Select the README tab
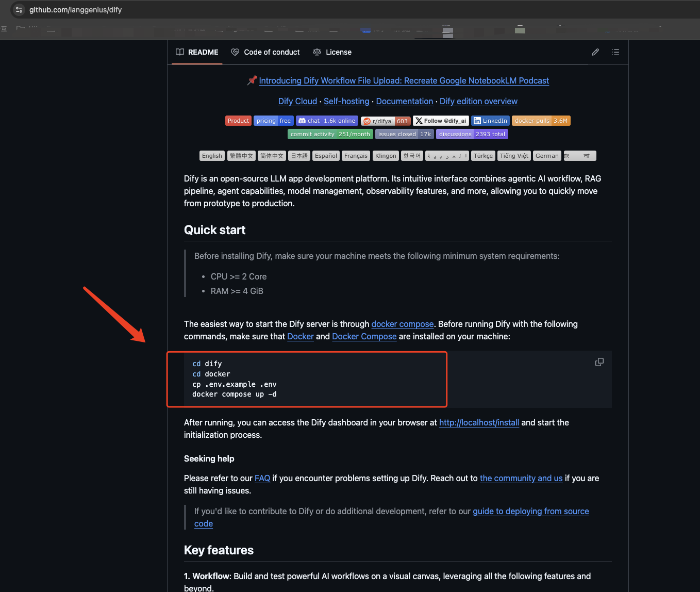700x592 pixels. (x=197, y=52)
